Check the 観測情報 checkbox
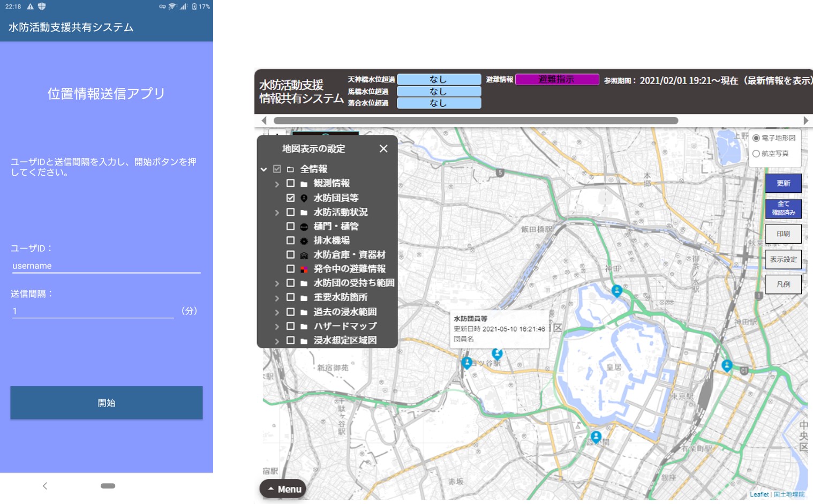813x504 pixels. 290,183
